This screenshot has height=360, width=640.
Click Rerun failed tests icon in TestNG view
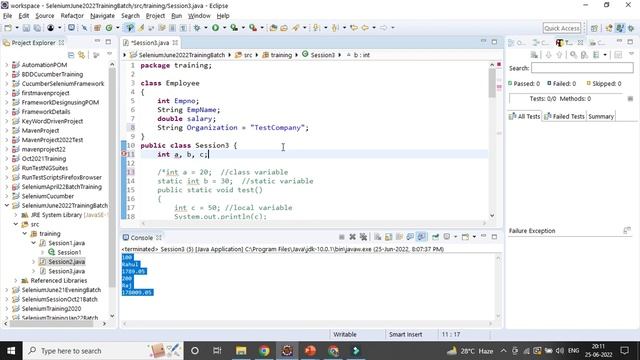point(584,55)
